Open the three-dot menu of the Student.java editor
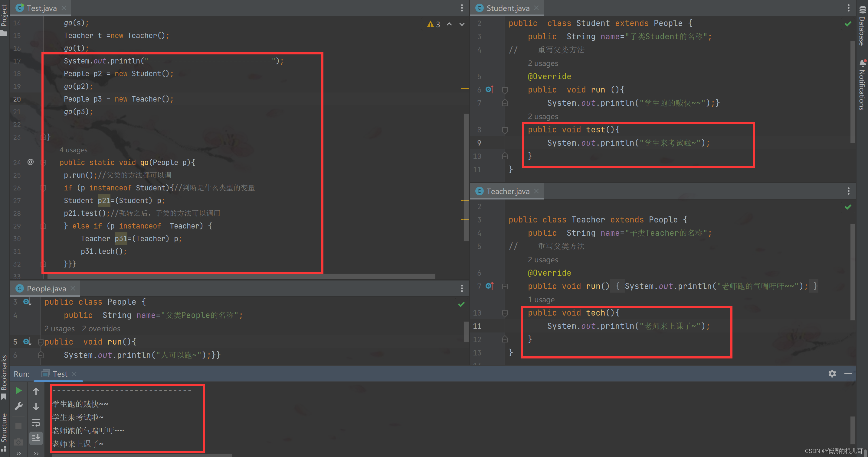Screen dimensions: 868x457 click(x=848, y=8)
